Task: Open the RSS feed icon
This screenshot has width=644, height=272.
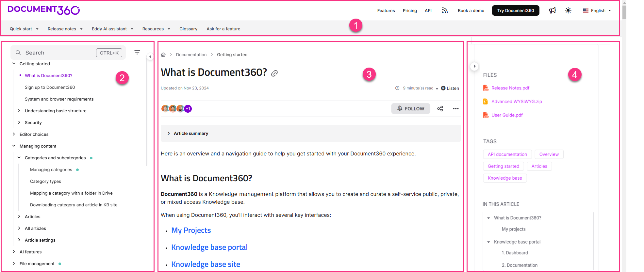Action: pos(445,10)
